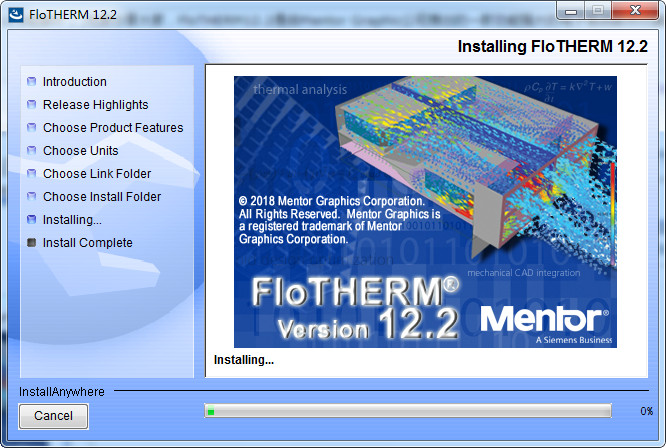Click the FloTHERM splash image
The width and height of the screenshot is (666, 448).
(425, 211)
